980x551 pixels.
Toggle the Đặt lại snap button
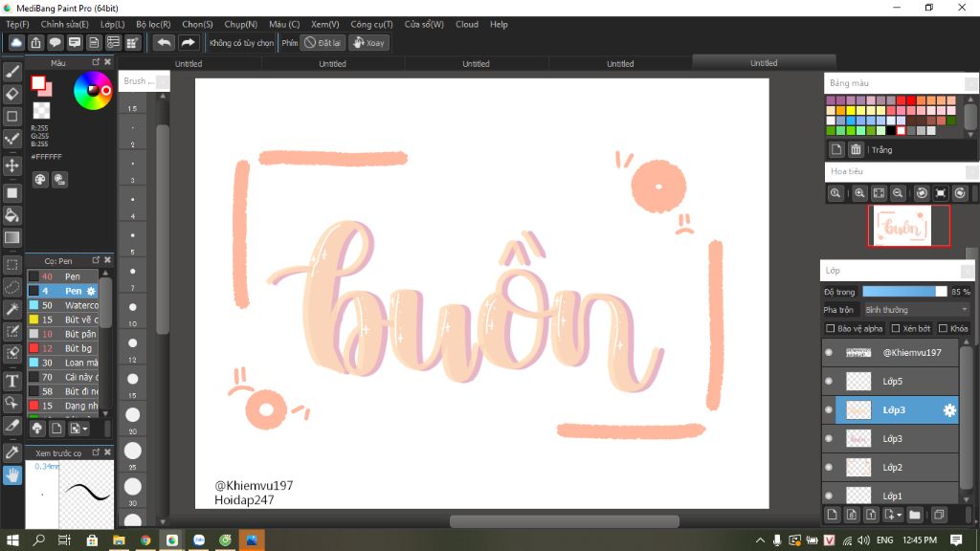click(323, 42)
